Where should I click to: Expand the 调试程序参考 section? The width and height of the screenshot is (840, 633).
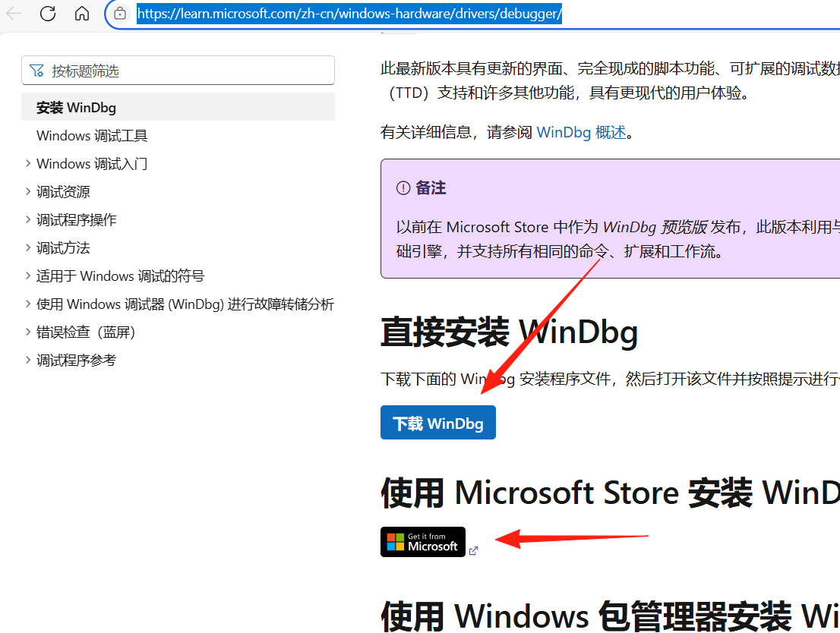coord(28,360)
